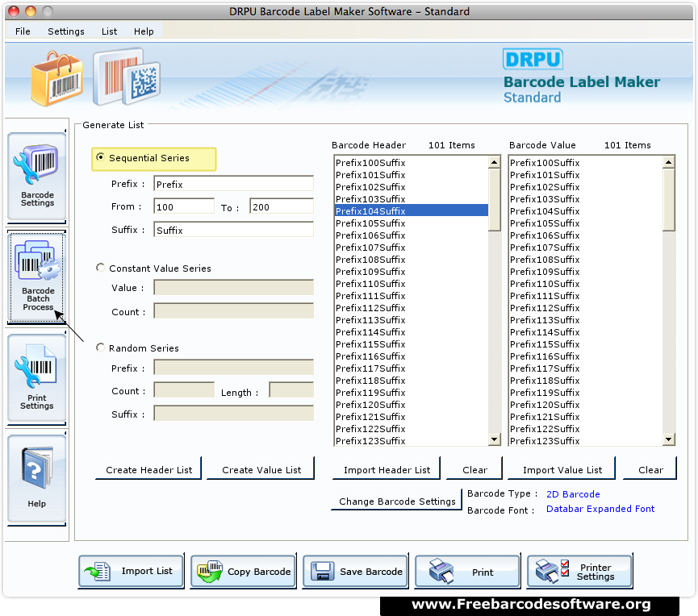Click the Databar Expanded Font value
The image size is (698, 616).
coord(600,509)
